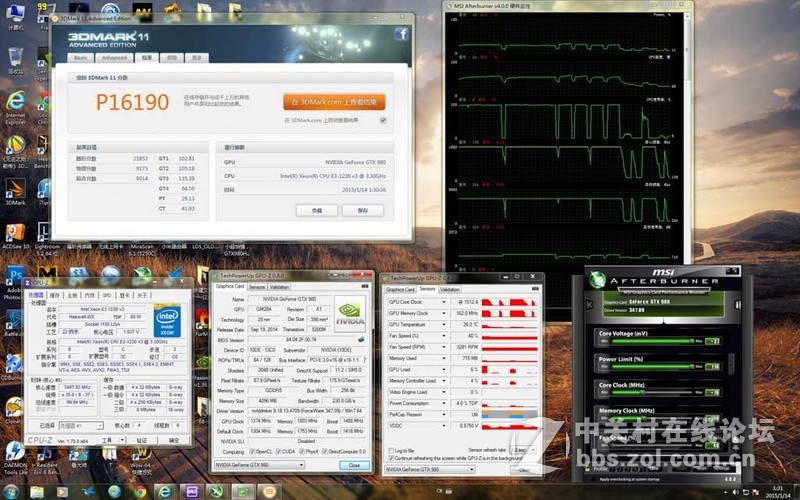Toggle Continue refreshing in background checkbox

click(x=391, y=458)
